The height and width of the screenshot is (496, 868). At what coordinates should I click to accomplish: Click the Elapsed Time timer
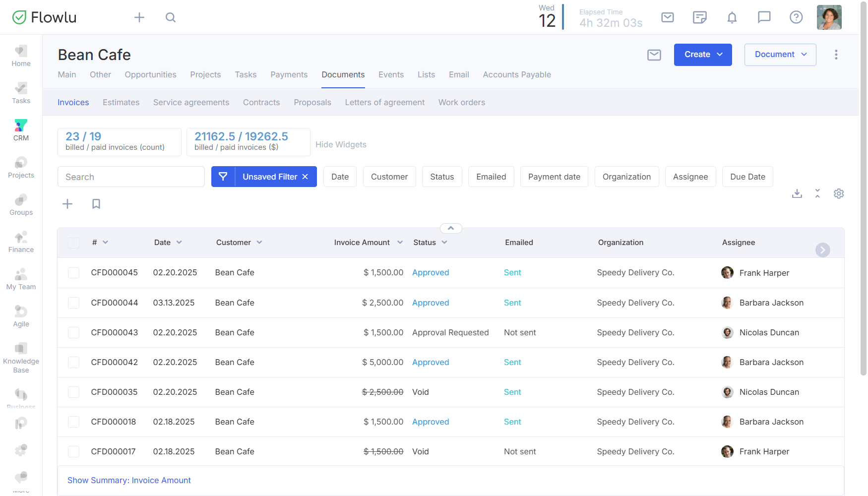[611, 18]
